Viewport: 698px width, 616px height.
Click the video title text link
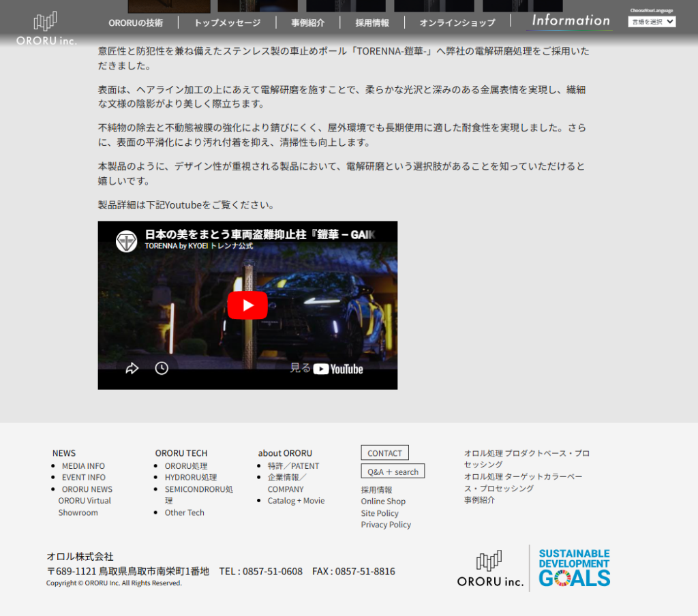click(x=260, y=235)
